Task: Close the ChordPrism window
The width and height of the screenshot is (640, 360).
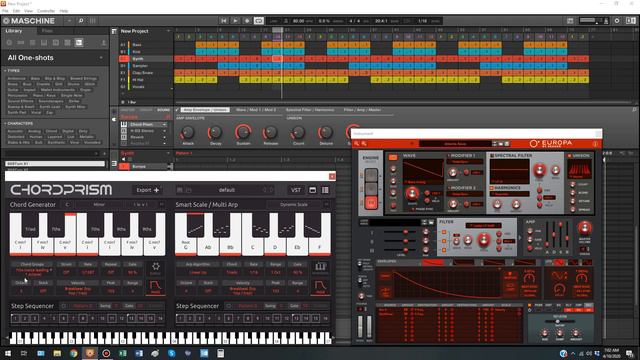Action: coord(332,176)
